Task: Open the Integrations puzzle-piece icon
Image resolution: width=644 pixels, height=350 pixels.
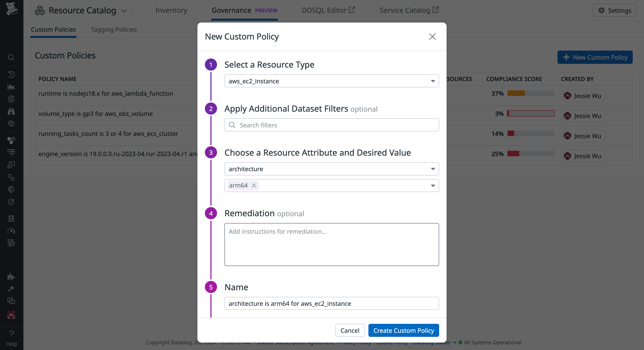Action: (11, 276)
